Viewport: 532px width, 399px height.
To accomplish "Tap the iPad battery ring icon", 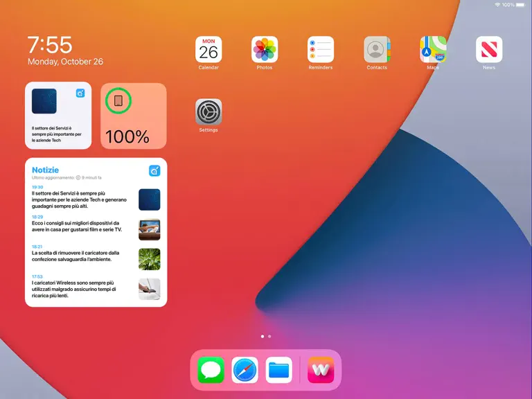I will [118, 100].
